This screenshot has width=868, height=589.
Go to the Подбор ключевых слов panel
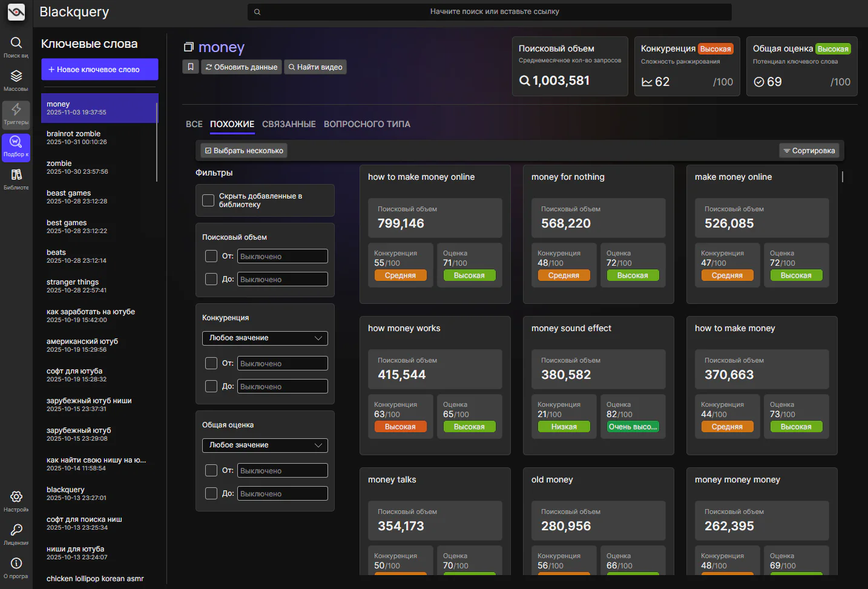(16, 145)
